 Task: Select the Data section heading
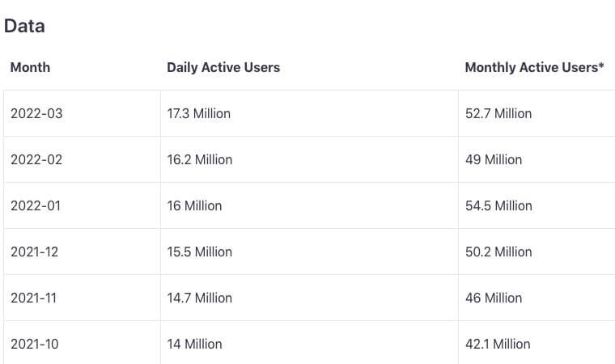tap(24, 26)
